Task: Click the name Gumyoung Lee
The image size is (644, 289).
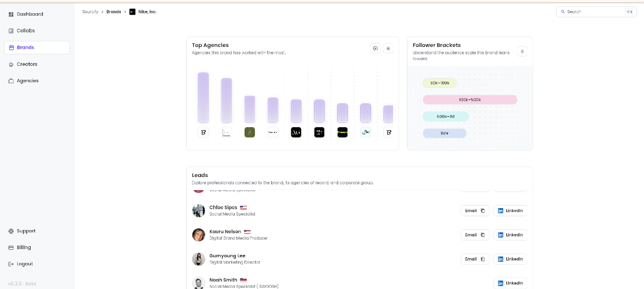Action: [227, 255]
